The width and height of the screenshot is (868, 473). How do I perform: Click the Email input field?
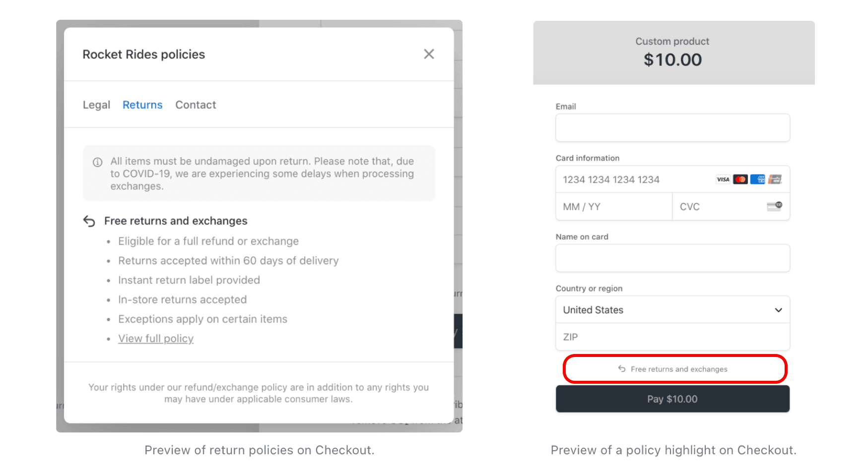click(x=672, y=127)
